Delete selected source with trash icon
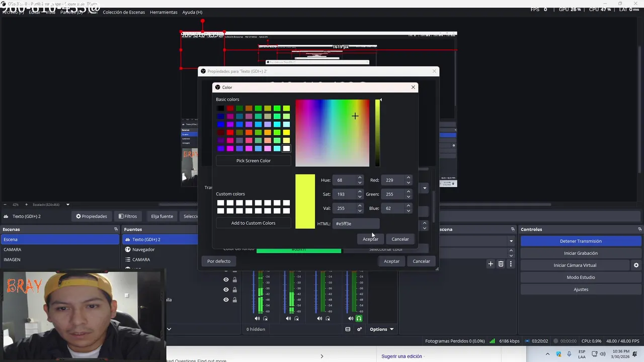This screenshot has width=644, height=362. pyautogui.click(x=501, y=264)
